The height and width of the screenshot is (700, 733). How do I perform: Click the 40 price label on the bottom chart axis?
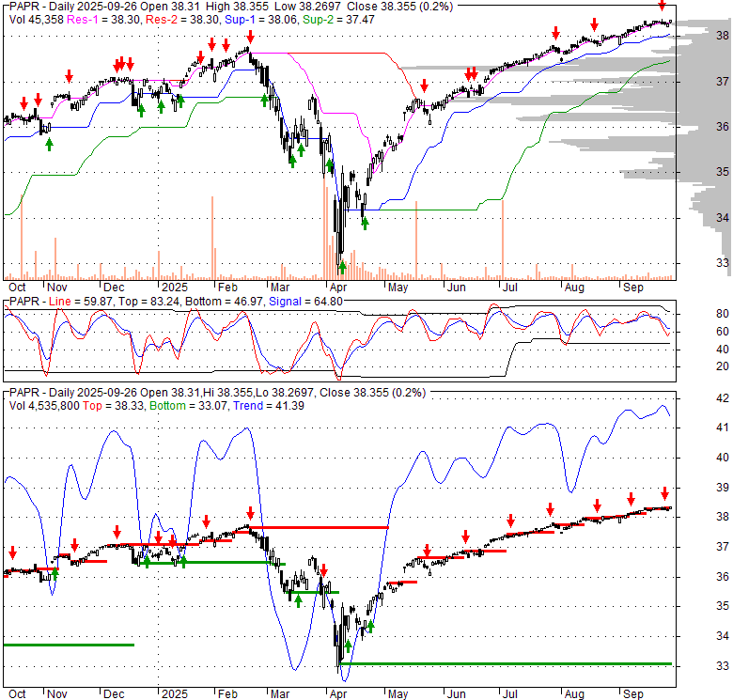point(723,457)
